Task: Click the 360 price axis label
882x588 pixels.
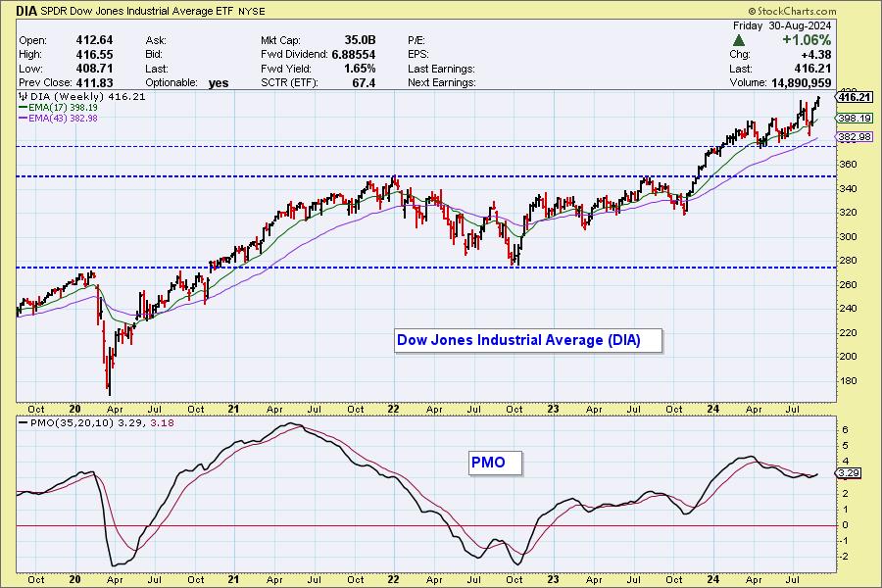Action: [849, 165]
